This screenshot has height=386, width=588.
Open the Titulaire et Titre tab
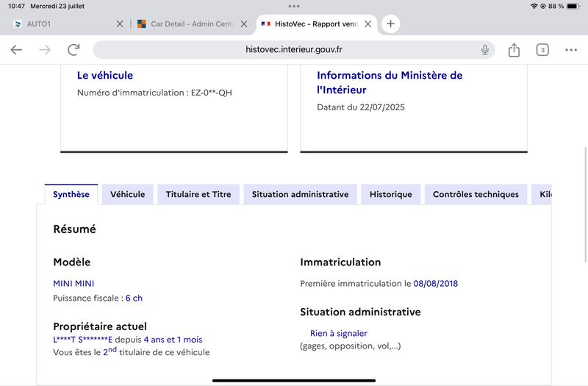pyautogui.click(x=198, y=195)
